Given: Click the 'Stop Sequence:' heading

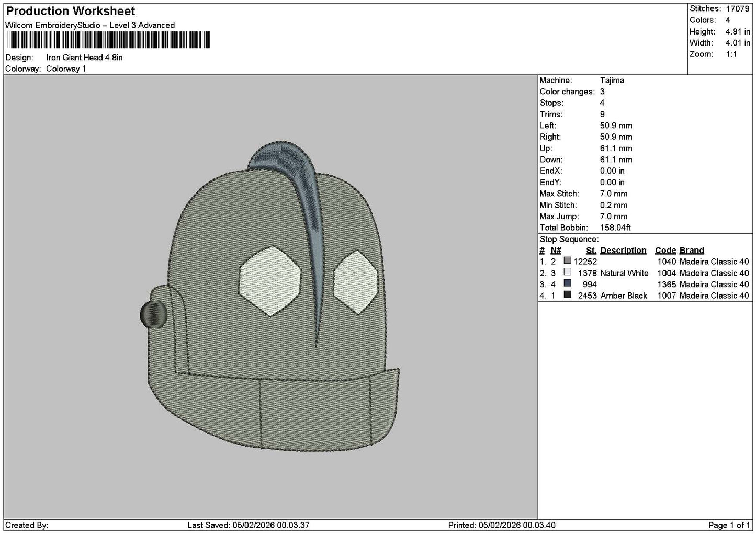Looking at the screenshot, I should tap(569, 240).
